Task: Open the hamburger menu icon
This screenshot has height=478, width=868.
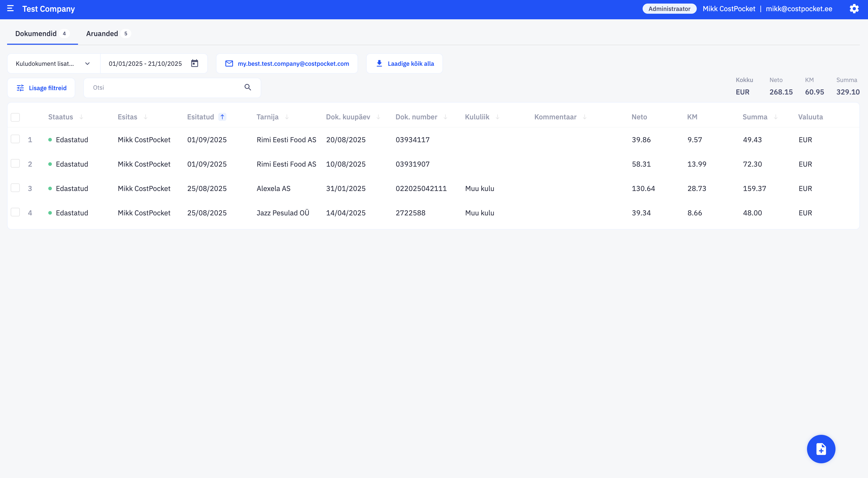Action: 10,8
